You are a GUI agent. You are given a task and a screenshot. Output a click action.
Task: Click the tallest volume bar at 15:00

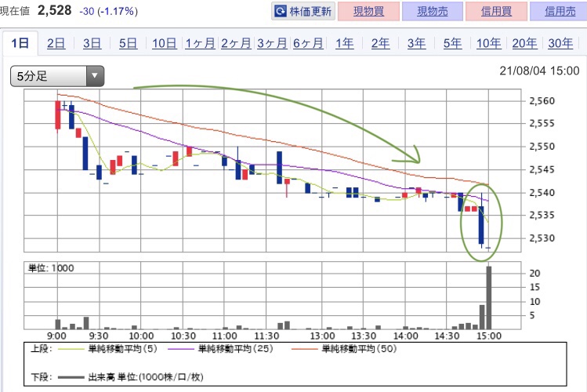488,298
